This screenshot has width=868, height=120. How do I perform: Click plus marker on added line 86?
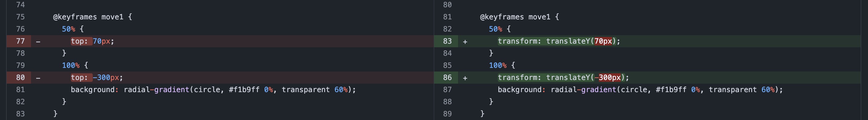click(465, 78)
